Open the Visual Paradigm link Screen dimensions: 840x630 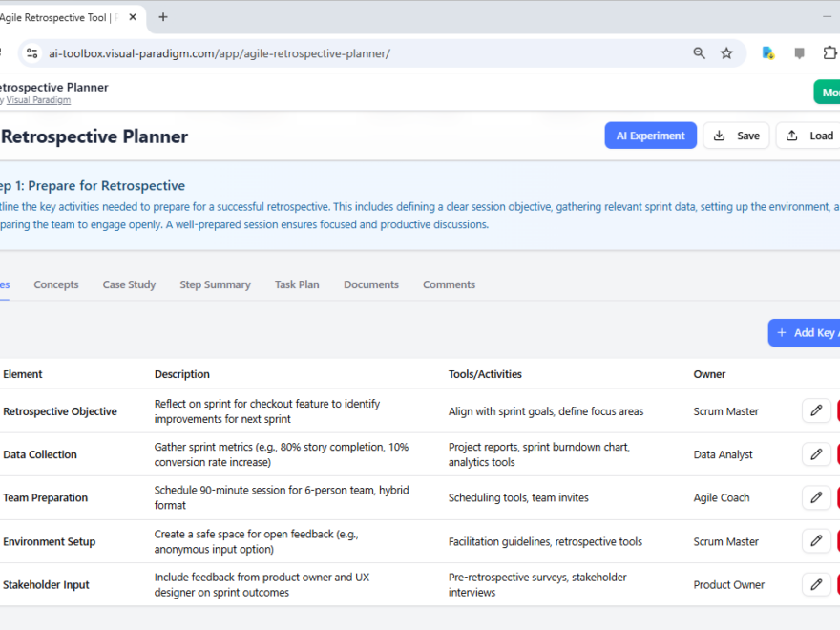coord(38,99)
